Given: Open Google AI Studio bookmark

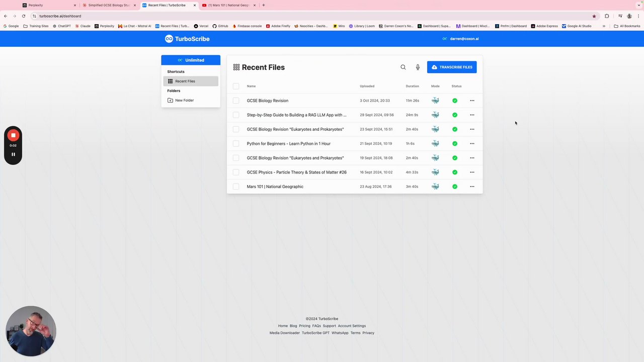Looking at the screenshot, I should click(577, 26).
